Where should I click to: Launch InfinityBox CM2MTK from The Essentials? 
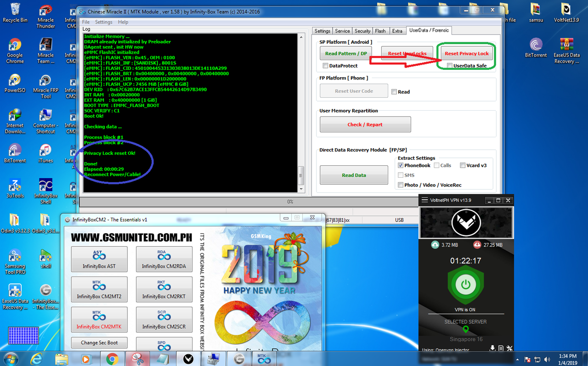99,320
